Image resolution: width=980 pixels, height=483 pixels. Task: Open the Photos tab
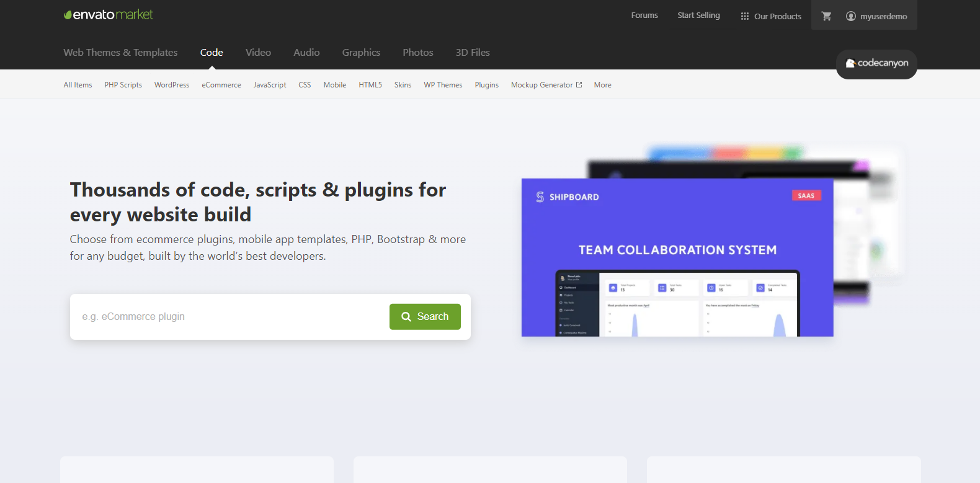[418, 53]
